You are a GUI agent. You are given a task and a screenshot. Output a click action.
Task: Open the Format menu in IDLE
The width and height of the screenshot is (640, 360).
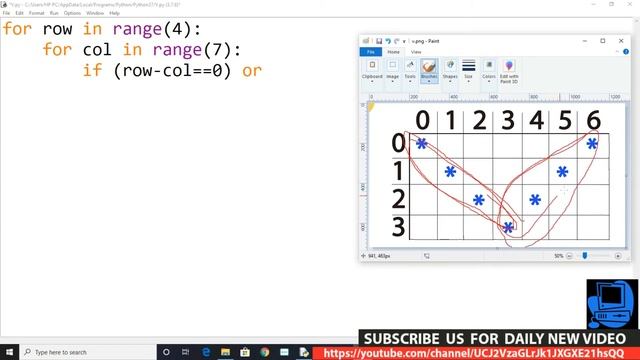[36, 13]
